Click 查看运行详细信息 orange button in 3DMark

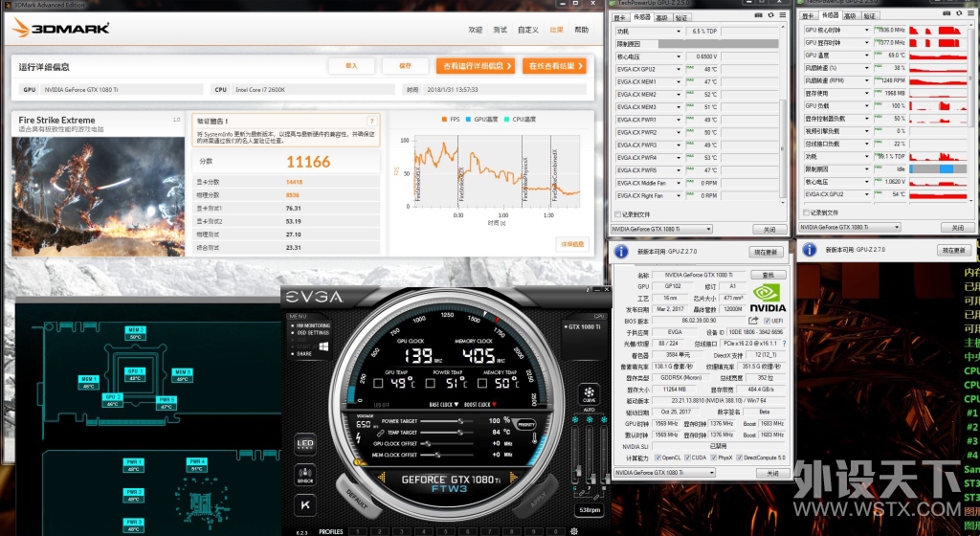click(475, 66)
